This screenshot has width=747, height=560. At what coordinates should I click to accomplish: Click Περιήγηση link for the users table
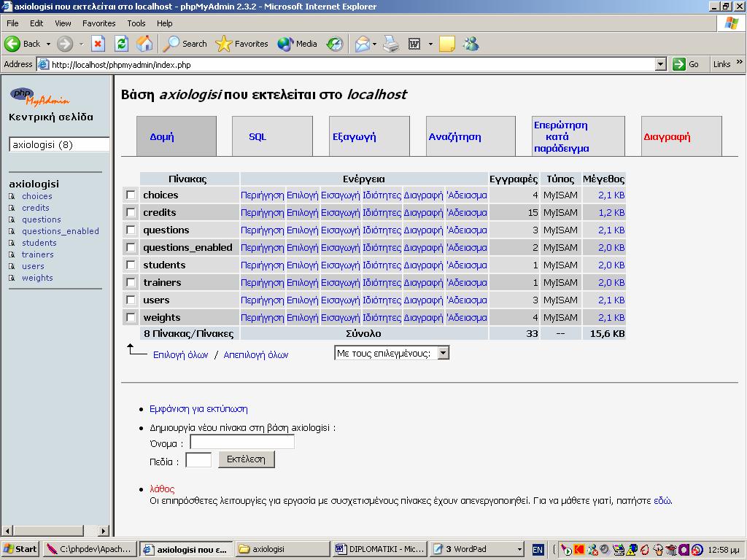tap(262, 300)
